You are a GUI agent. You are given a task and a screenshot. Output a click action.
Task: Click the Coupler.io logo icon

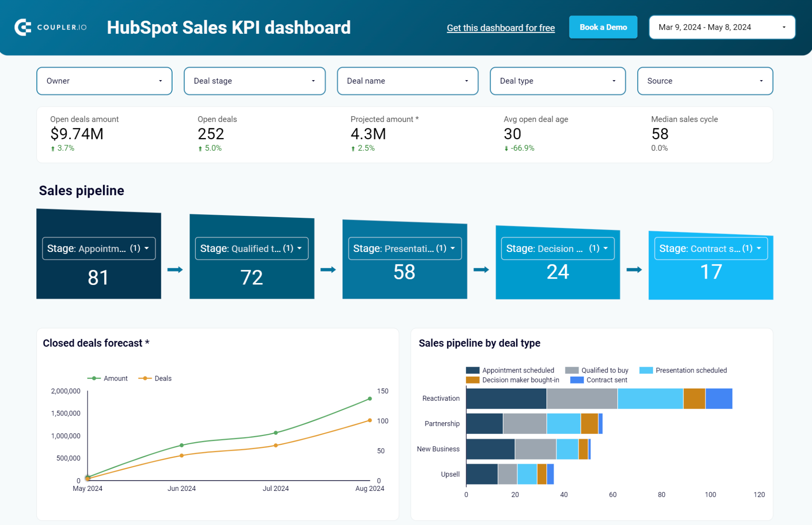23,27
